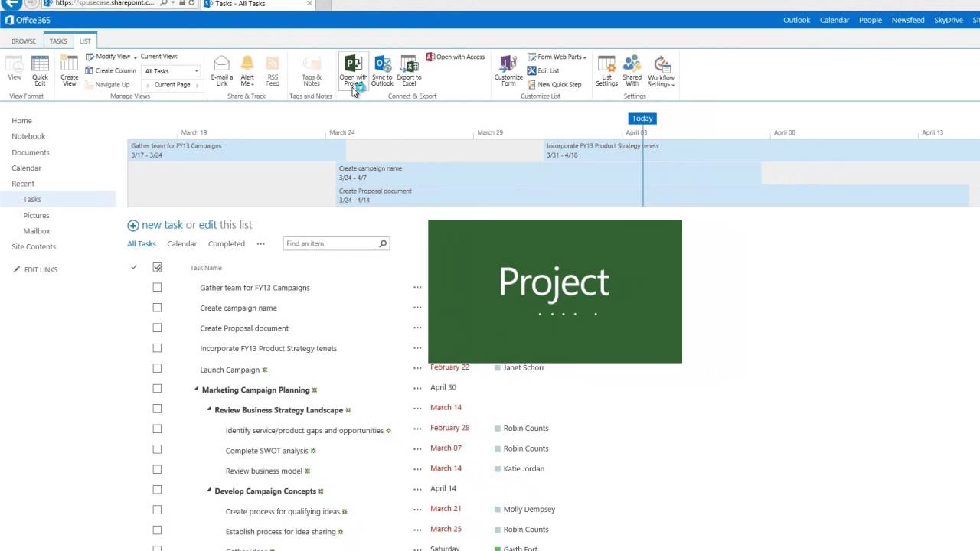Check the box for Create Proposal document
The image size is (980, 551).
click(157, 328)
